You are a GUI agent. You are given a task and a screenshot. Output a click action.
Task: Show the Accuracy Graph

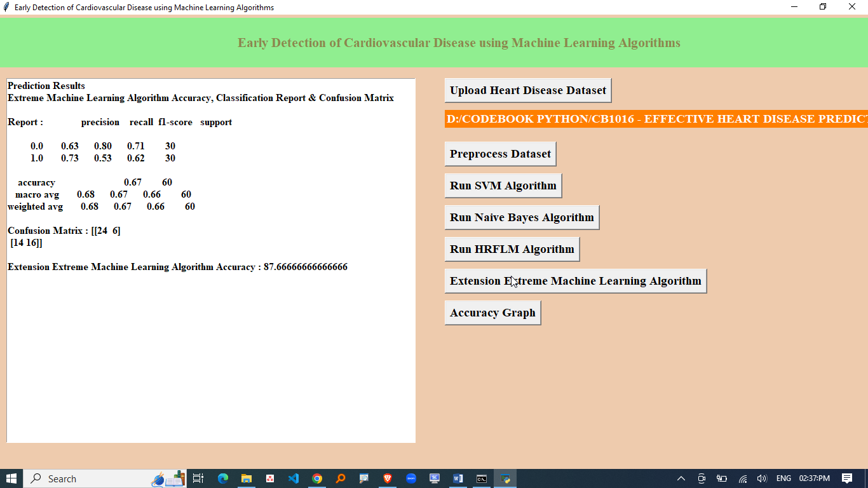pyautogui.click(x=492, y=313)
